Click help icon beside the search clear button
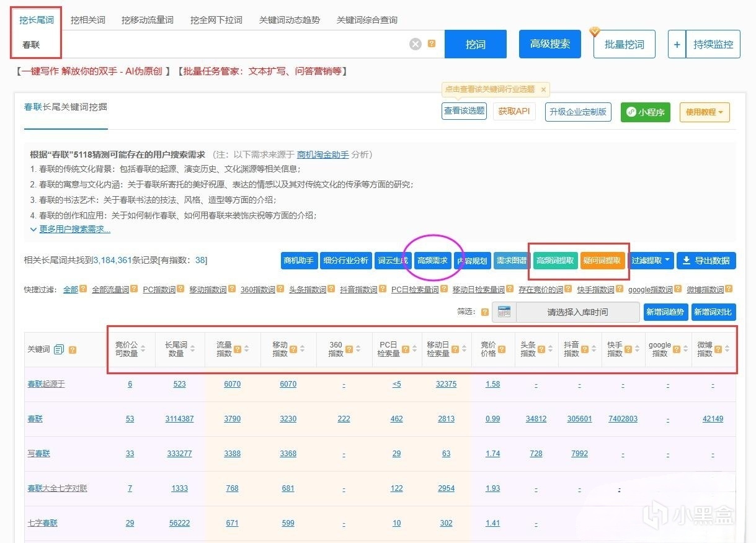Viewport: 756px width, 543px height. coord(432,44)
